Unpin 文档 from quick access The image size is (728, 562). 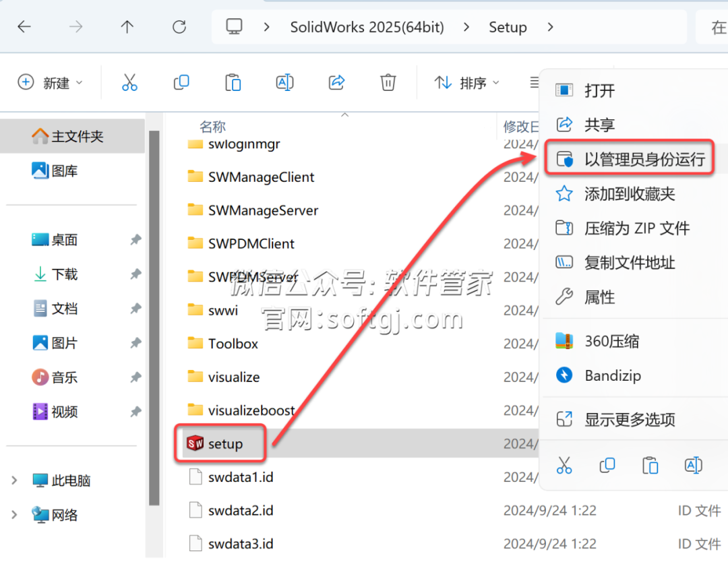135,308
